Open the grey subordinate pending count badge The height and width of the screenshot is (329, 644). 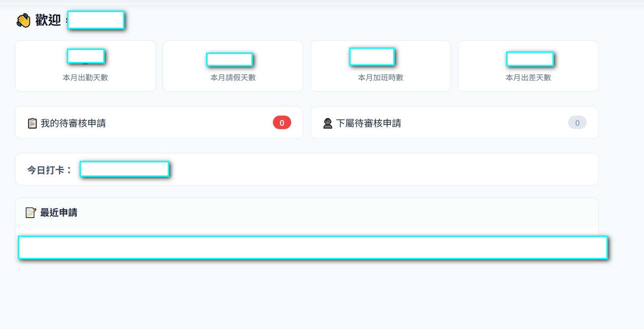coord(577,123)
